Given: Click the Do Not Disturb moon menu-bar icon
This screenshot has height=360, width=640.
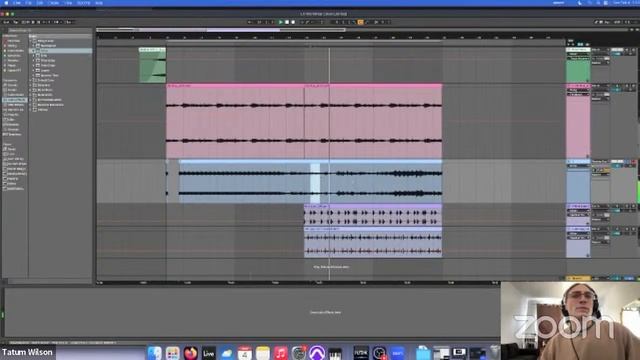Looking at the screenshot, I should (x=580, y=3).
